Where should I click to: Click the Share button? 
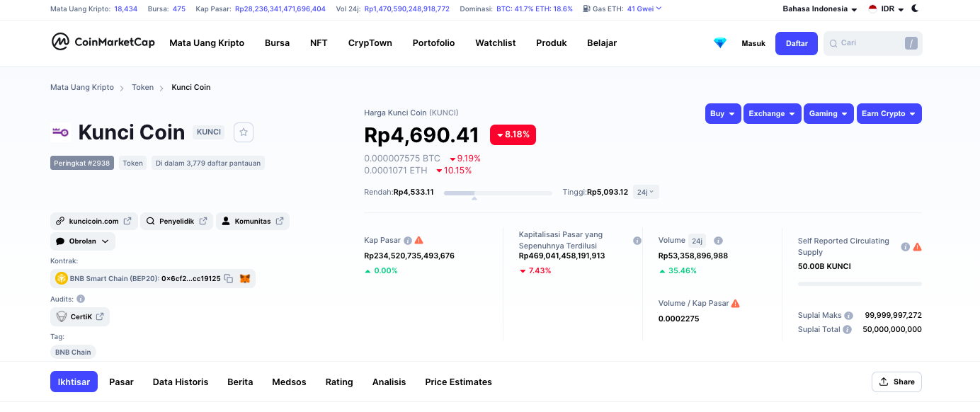(896, 382)
